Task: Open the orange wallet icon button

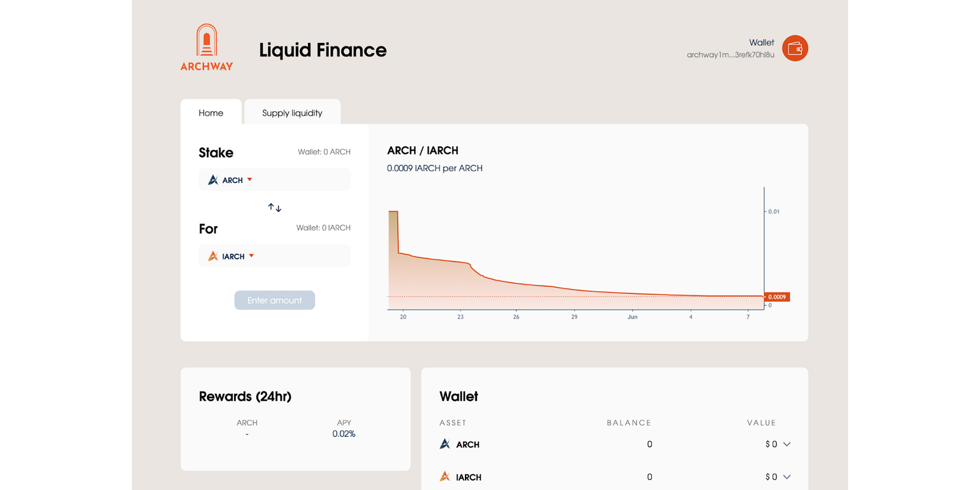Action: (x=795, y=48)
